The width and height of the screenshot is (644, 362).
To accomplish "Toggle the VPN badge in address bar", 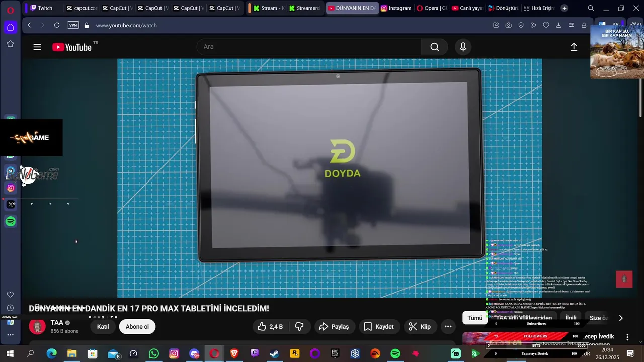I will click(73, 25).
